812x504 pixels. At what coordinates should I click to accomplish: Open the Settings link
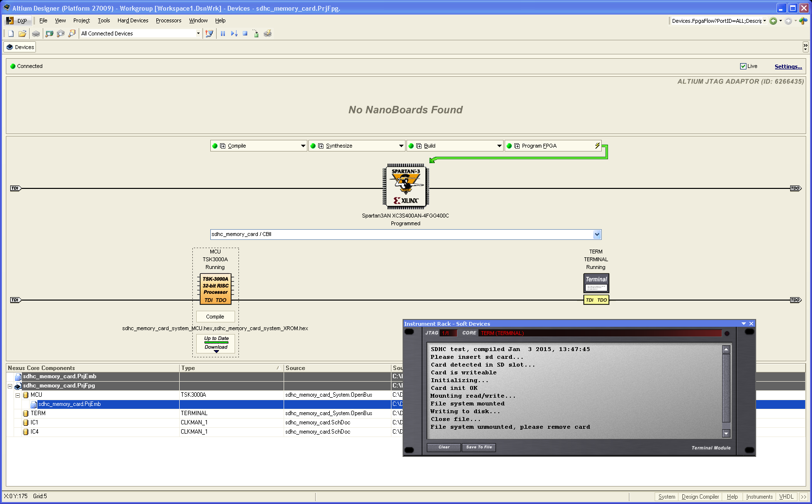[x=788, y=67]
